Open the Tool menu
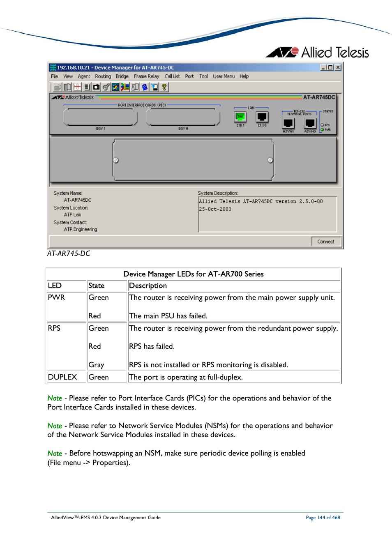Viewport: 392px width, 555px height. pyautogui.click(x=203, y=76)
